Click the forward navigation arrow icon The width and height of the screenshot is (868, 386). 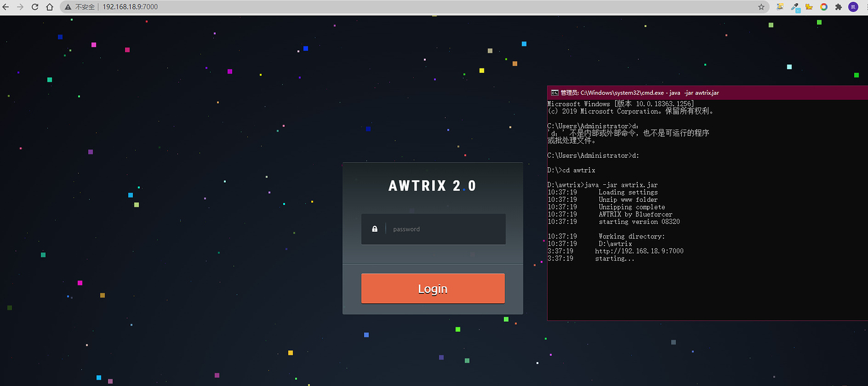coord(21,7)
